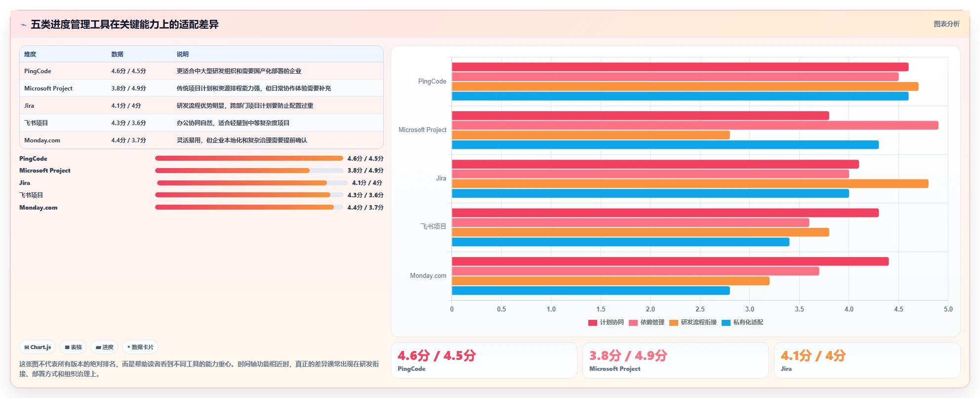Click 飞书项目's blue 私有化适配 chart bar
Screen dimensions: 980x398
pyautogui.click(x=620, y=242)
